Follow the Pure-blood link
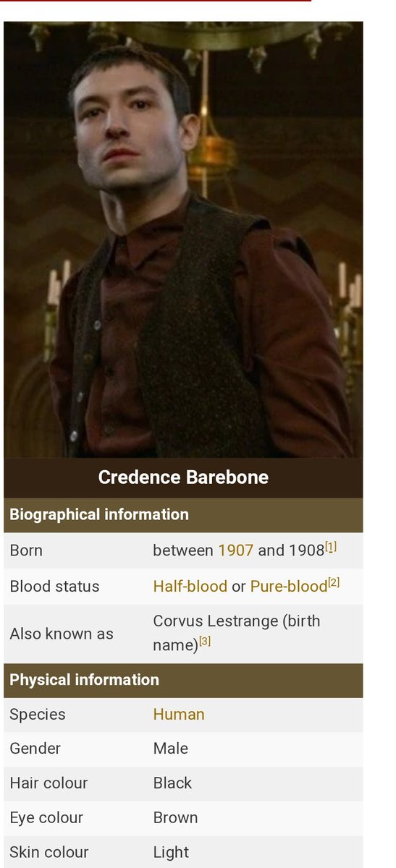This screenshot has height=868, width=396. tap(289, 587)
